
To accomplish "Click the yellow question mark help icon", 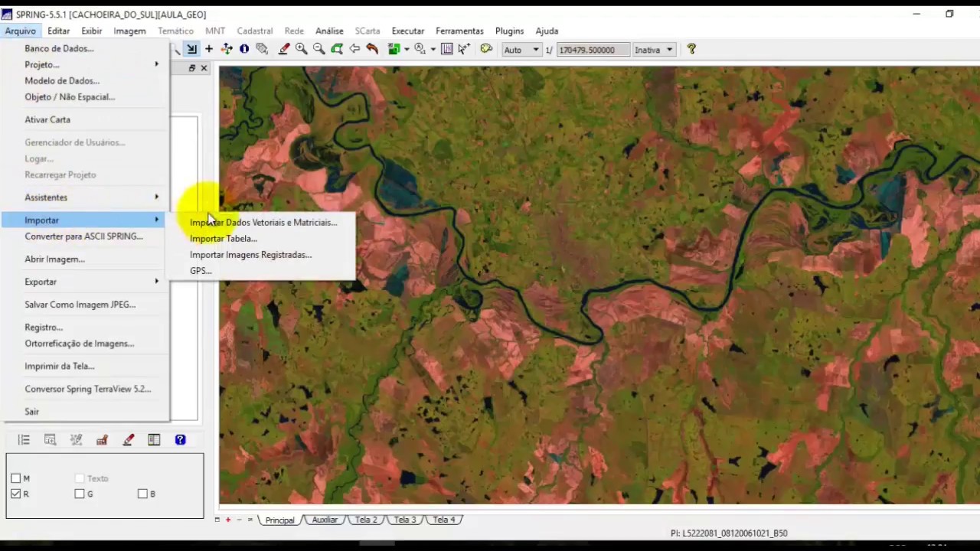I will point(691,49).
